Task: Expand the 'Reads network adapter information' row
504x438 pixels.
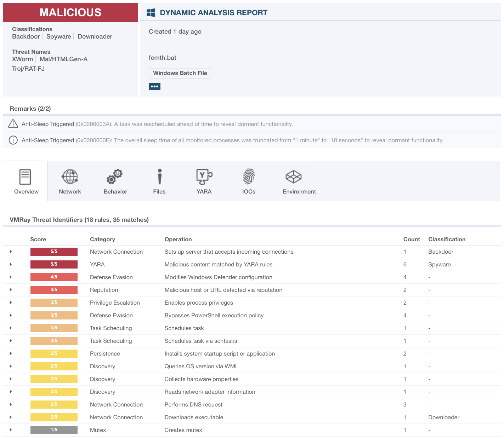Action: [x=11, y=392]
